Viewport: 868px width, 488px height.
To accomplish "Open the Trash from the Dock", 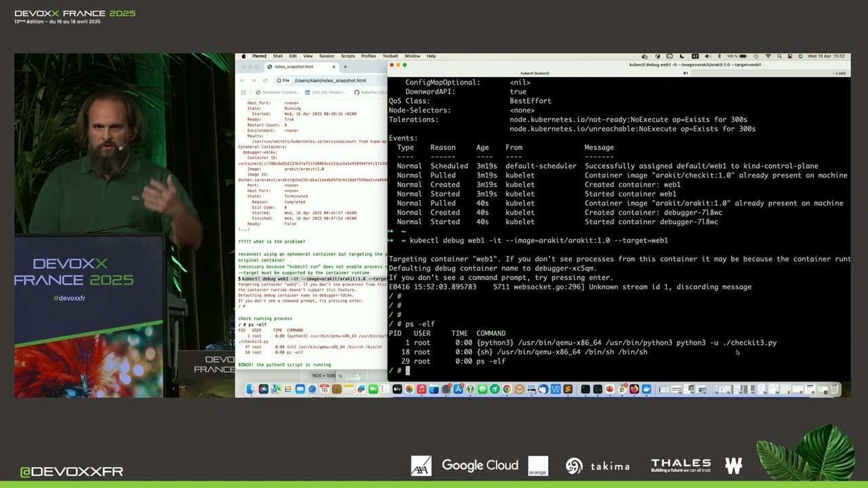I will tap(834, 389).
